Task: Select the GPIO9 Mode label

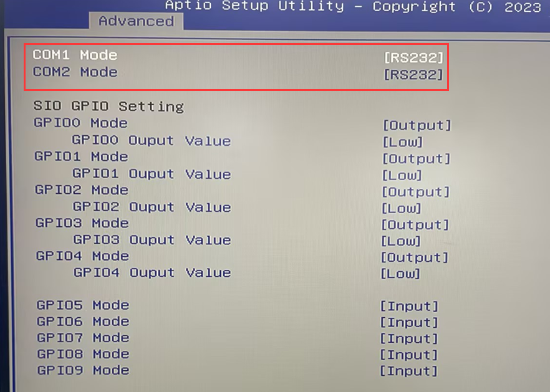Action: pos(84,370)
